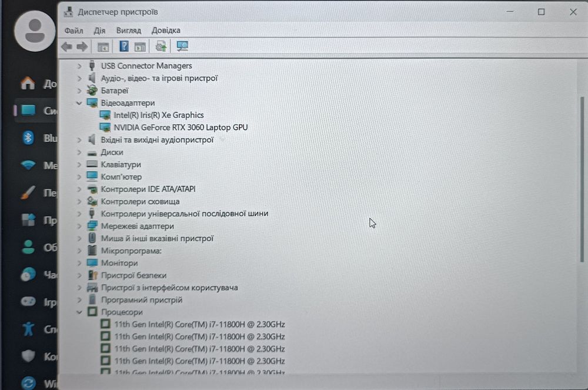Select the Клавіатури row text
This screenshot has height=390, width=588.
121,164
